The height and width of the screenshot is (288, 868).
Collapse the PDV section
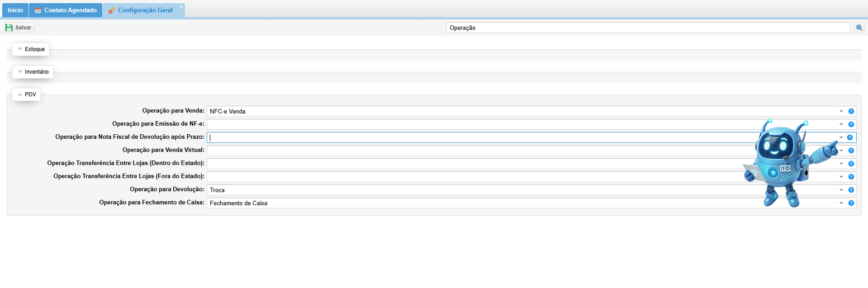26,94
